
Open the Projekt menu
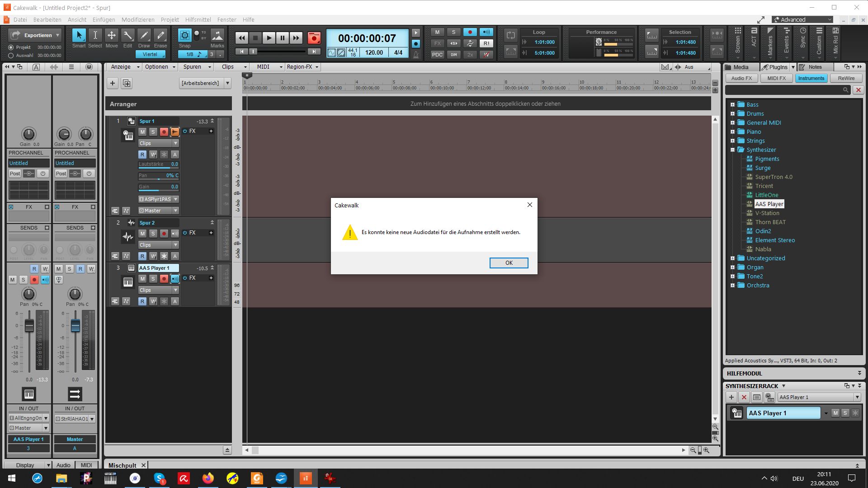[x=170, y=19]
